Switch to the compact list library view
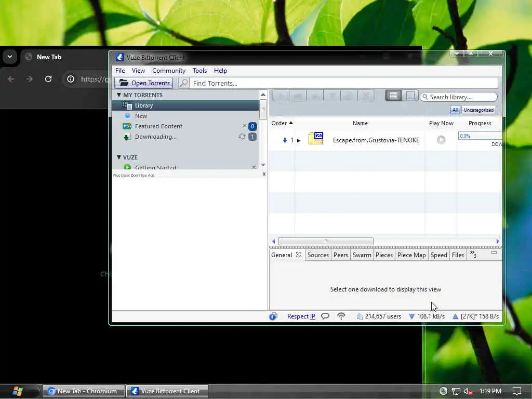 click(x=410, y=96)
